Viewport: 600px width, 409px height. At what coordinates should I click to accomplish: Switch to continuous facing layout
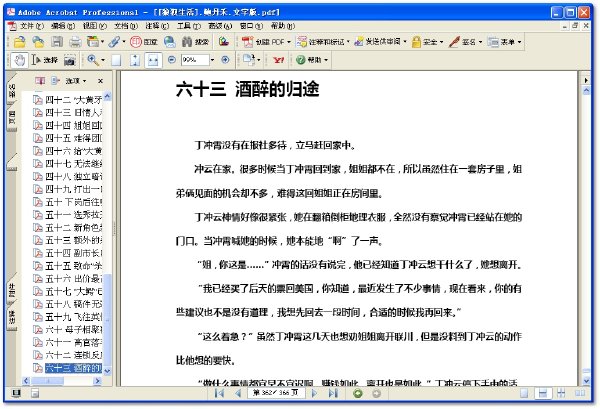pyautogui.click(x=561, y=393)
